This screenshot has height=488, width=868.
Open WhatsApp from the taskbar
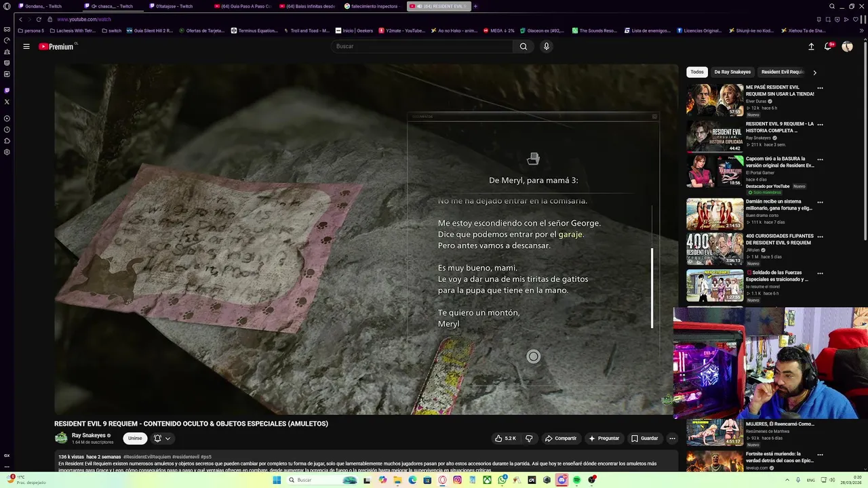[x=502, y=480]
